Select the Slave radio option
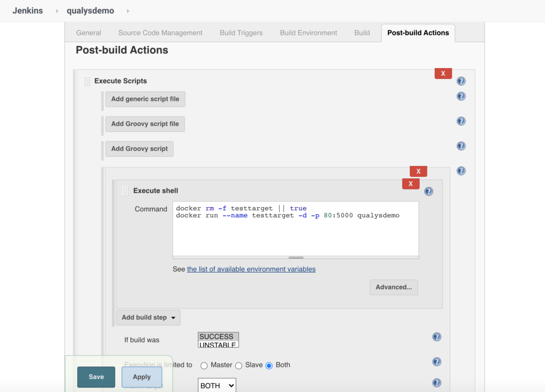This screenshot has height=392, width=545. (238, 366)
